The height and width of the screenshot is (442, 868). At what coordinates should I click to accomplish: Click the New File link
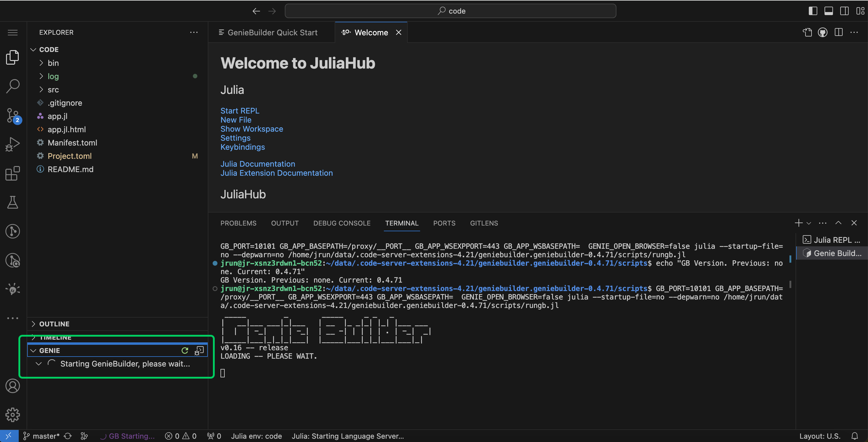[236, 120]
